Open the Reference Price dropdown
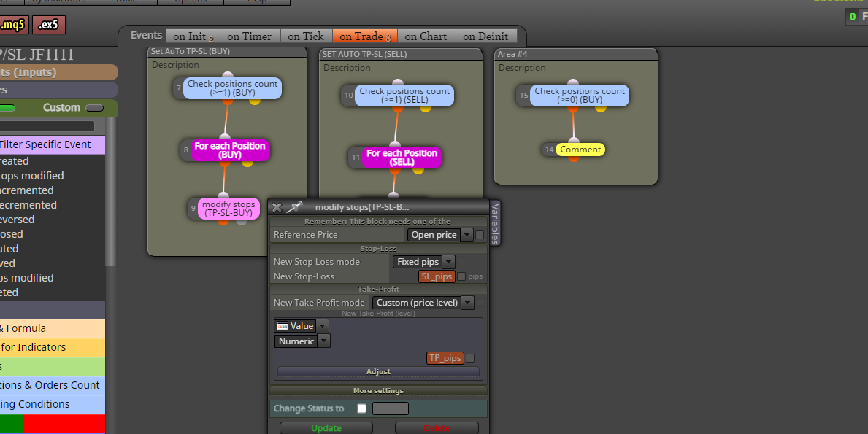 tap(440, 235)
